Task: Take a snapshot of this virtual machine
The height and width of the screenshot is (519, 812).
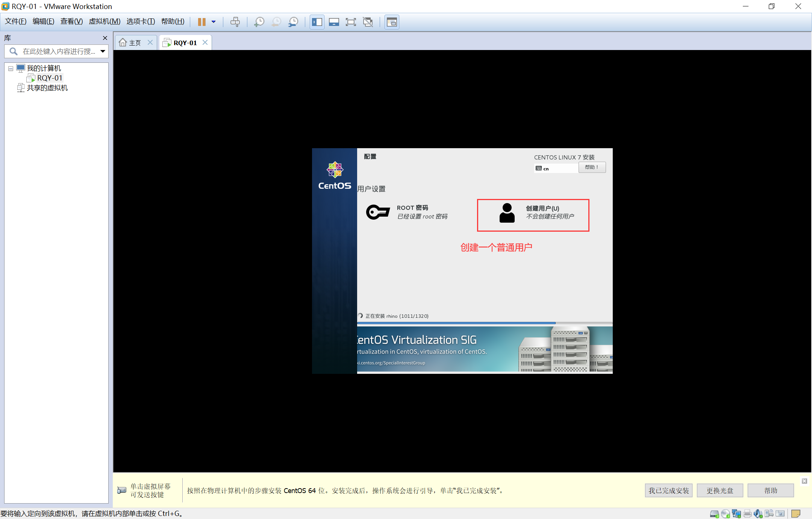Action: [259, 22]
